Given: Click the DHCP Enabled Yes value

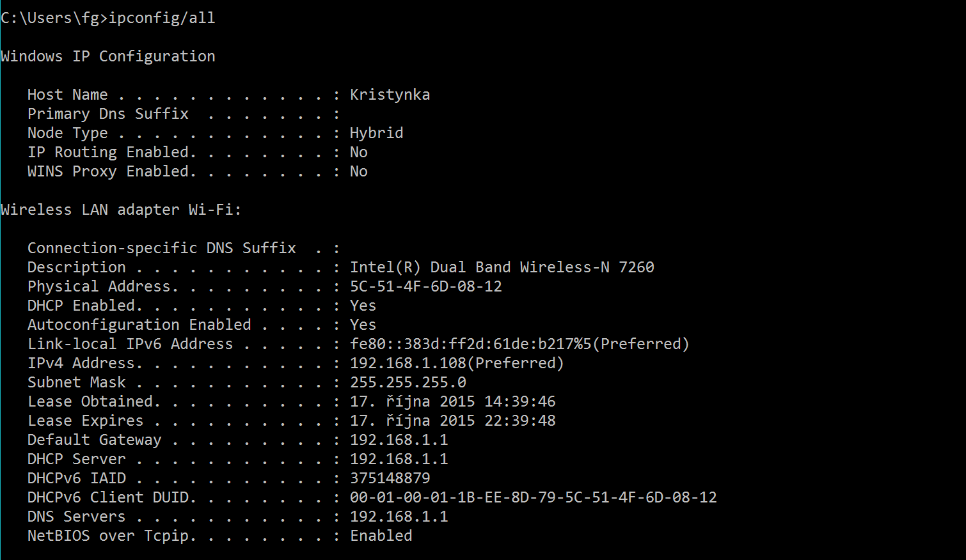Looking at the screenshot, I should tap(363, 306).
